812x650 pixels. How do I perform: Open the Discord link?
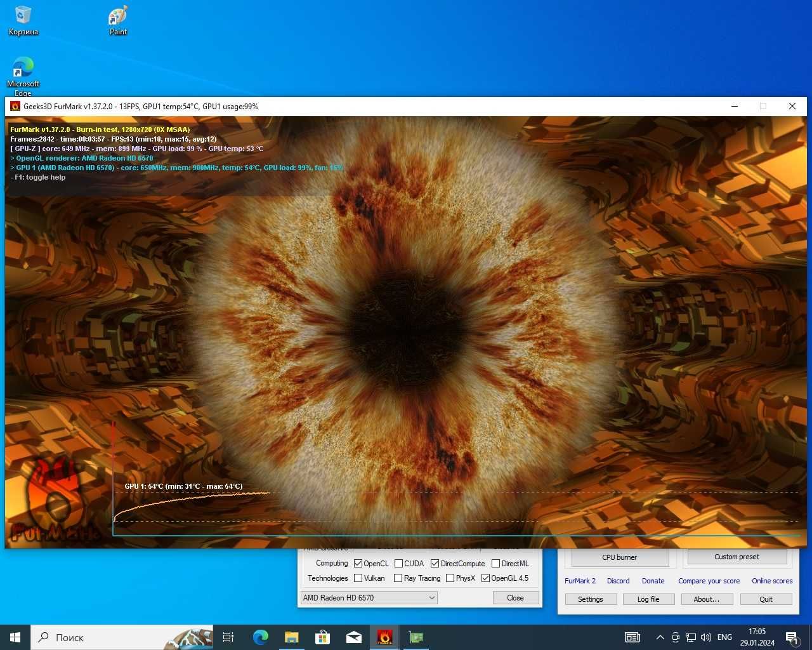[618, 581]
